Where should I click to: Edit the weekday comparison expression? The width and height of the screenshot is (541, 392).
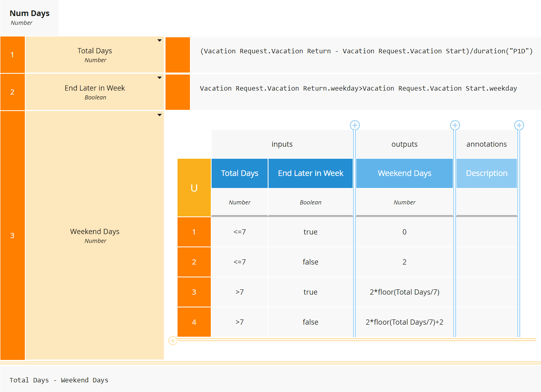pyautogui.click(x=358, y=89)
